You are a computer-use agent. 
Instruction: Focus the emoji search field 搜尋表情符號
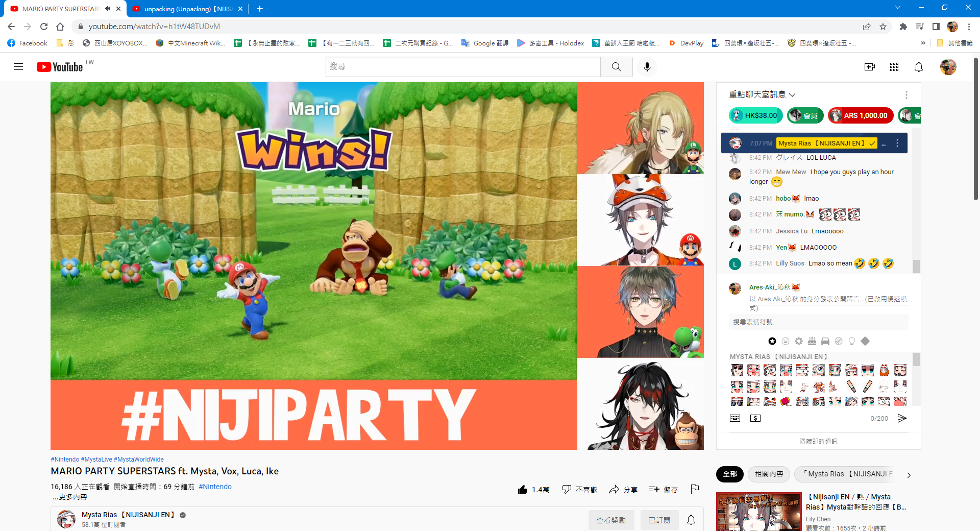[819, 322]
